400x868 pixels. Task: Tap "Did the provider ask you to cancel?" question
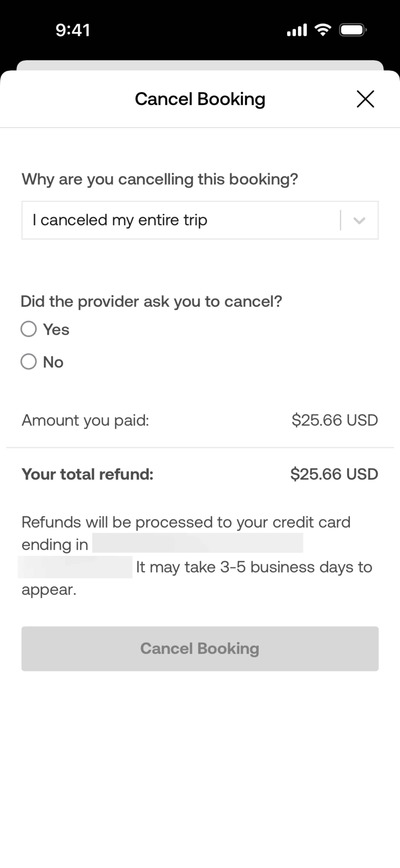coord(151,301)
